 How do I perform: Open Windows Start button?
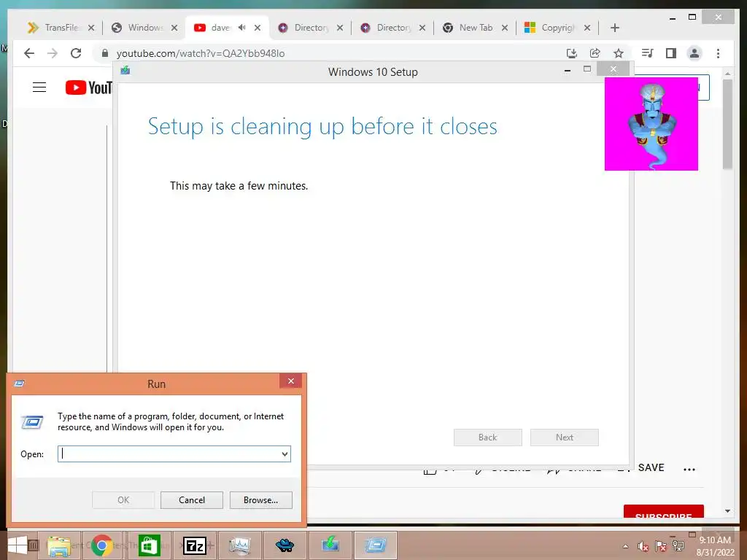pos(18,545)
